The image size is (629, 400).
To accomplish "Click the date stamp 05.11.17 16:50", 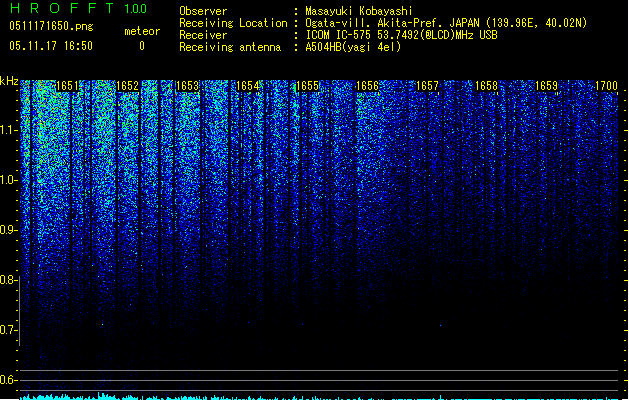I will (x=51, y=46).
